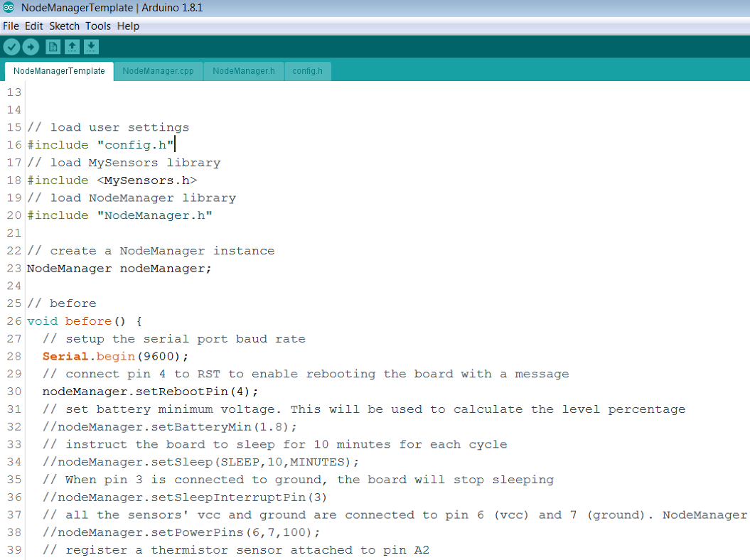The image size is (750, 560).
Task: Open the File menu
Action: click(x=11, y=26)
